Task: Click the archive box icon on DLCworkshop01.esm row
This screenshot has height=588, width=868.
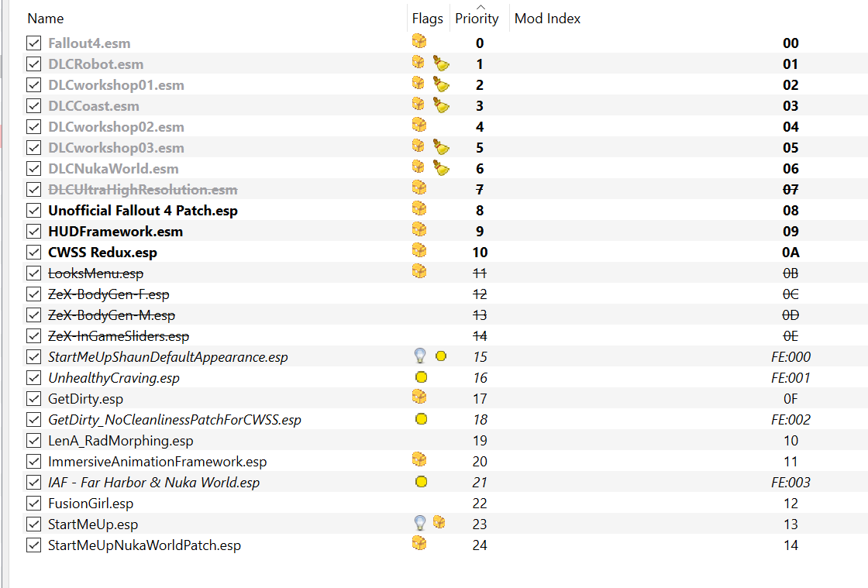Action: coord(418,83)
